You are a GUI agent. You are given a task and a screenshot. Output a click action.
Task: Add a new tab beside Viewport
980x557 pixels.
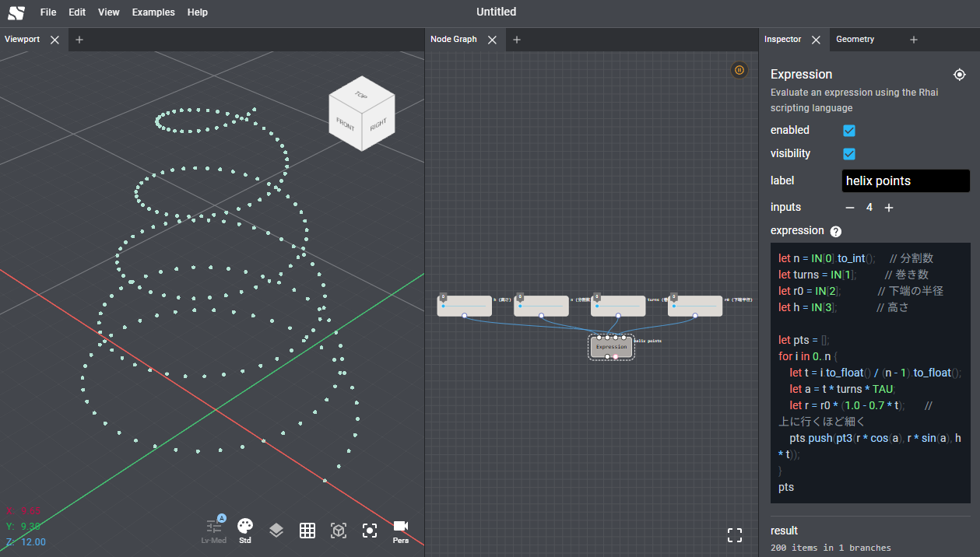[x=79, y=40]
